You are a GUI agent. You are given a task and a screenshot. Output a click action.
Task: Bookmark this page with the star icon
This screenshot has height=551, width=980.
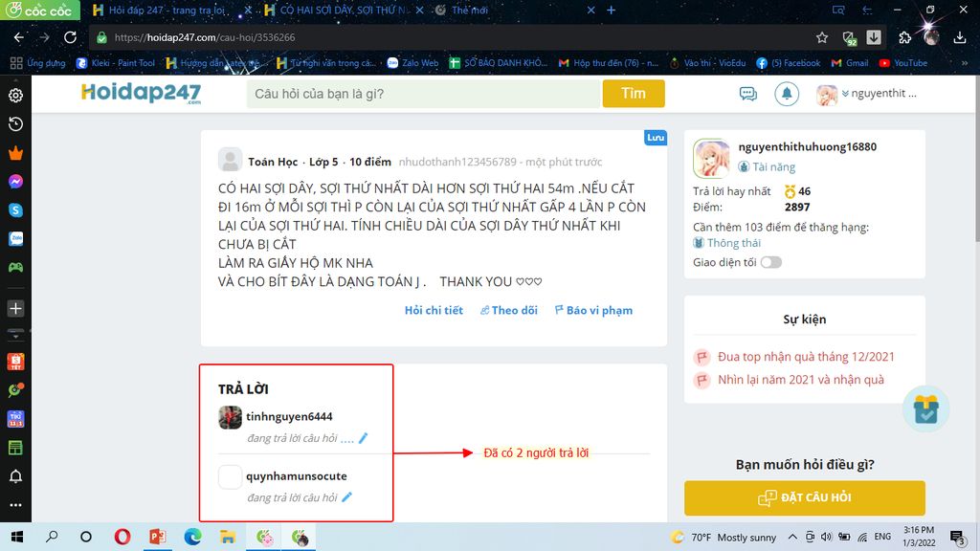tap(822, 37)
